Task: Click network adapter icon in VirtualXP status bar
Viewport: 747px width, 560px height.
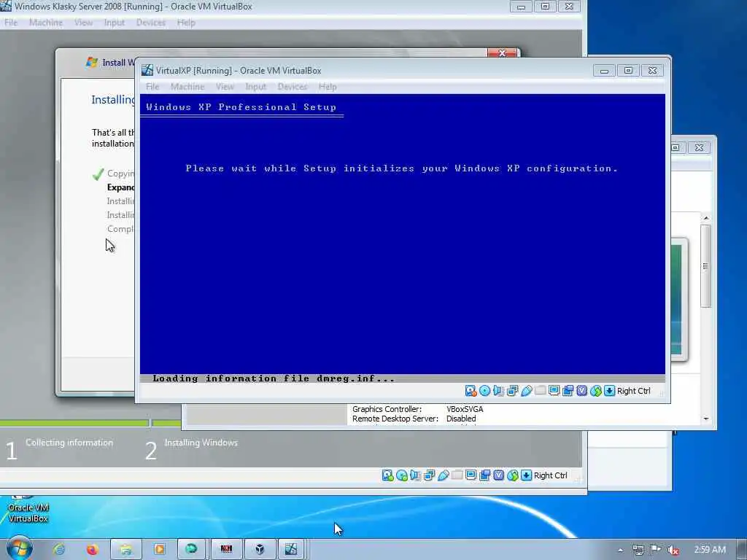Action: [512, 391]
